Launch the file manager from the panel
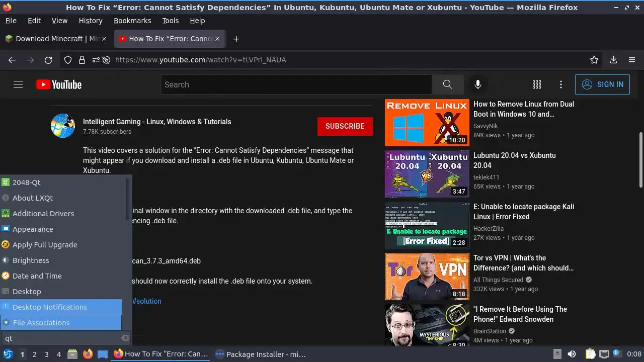Viewport: 644px width, 362px height. tap(72, 354)
